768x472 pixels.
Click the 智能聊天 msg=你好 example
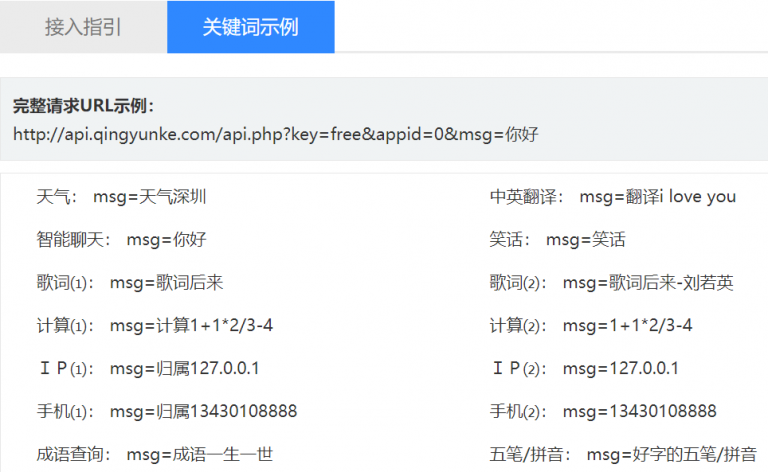166,240
